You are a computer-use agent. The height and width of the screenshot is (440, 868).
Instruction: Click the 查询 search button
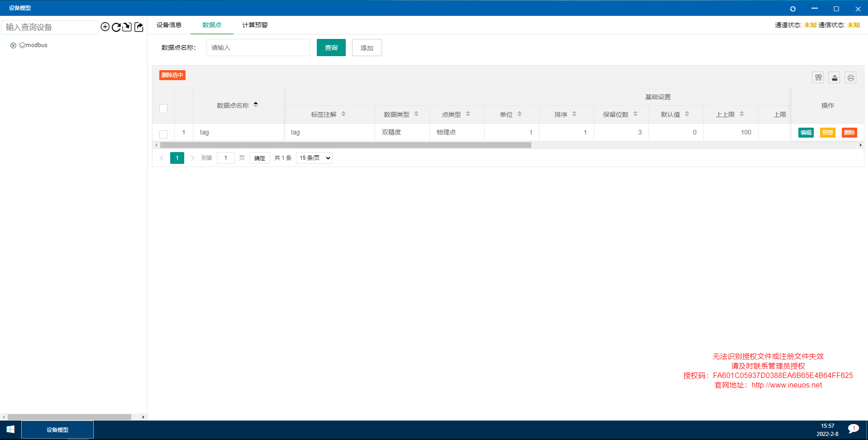point(331,48)
